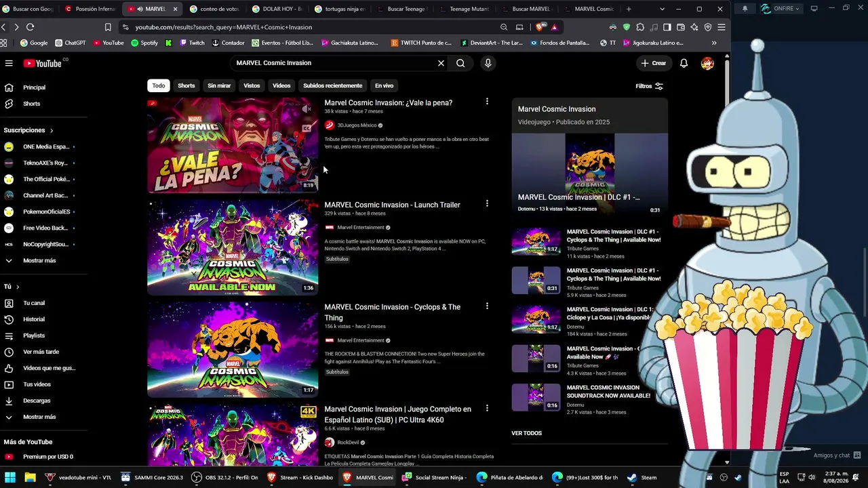Viewport: 868px width, 488px height.
Task: Open YouTube notifications bell
Action: click(x=684, y=63)
